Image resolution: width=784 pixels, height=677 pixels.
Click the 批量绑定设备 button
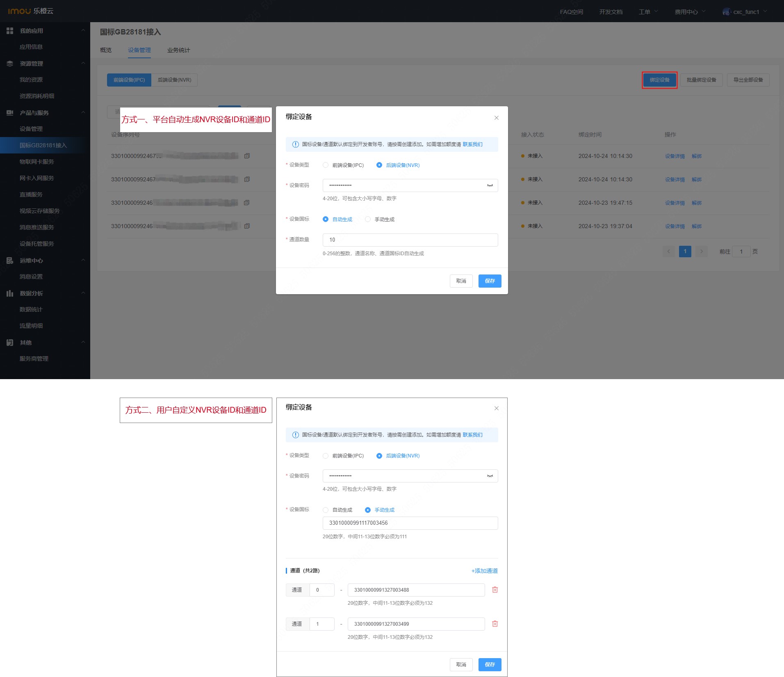point(701,80)
